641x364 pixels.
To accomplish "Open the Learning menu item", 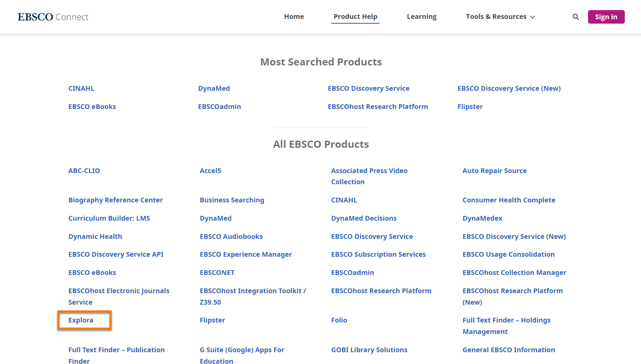I will coord(421,17).
